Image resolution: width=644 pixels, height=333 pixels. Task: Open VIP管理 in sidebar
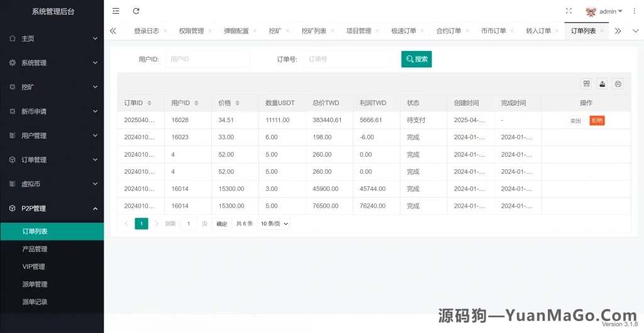point(52,267)
